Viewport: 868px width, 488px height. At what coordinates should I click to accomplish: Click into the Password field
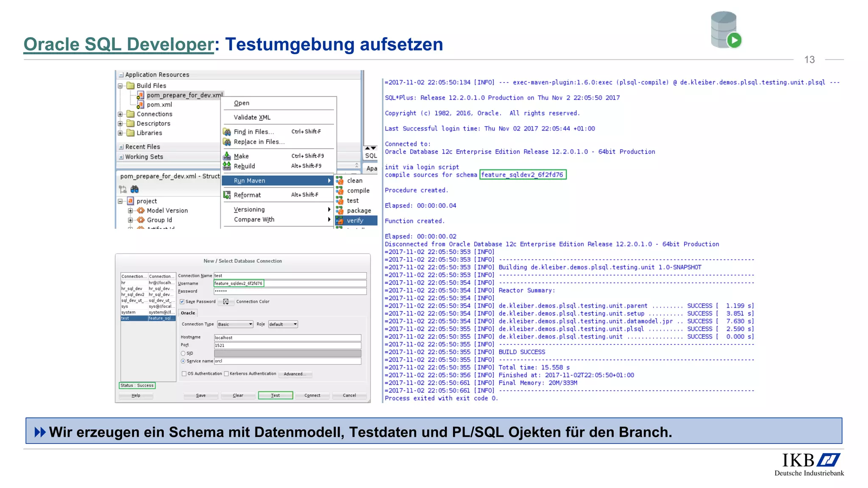click(290, 291)
